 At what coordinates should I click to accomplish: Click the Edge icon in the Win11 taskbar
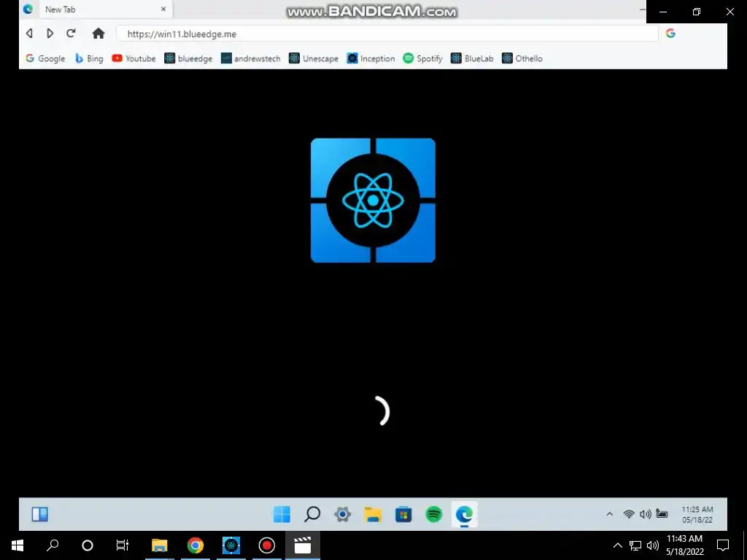point(465,514)
